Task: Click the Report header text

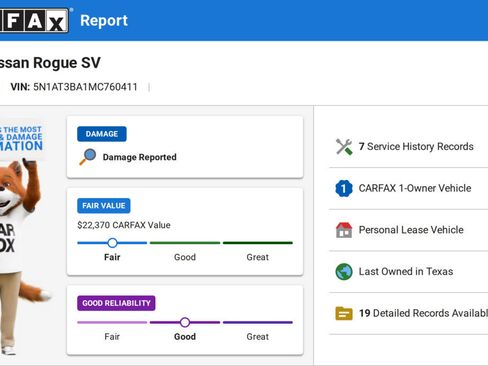Action: point(104,21)
